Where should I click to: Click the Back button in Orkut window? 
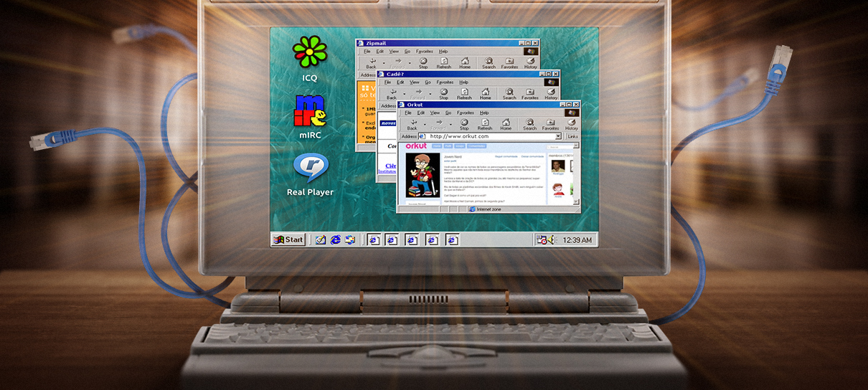pyautogui.click(x=412, y=124)
